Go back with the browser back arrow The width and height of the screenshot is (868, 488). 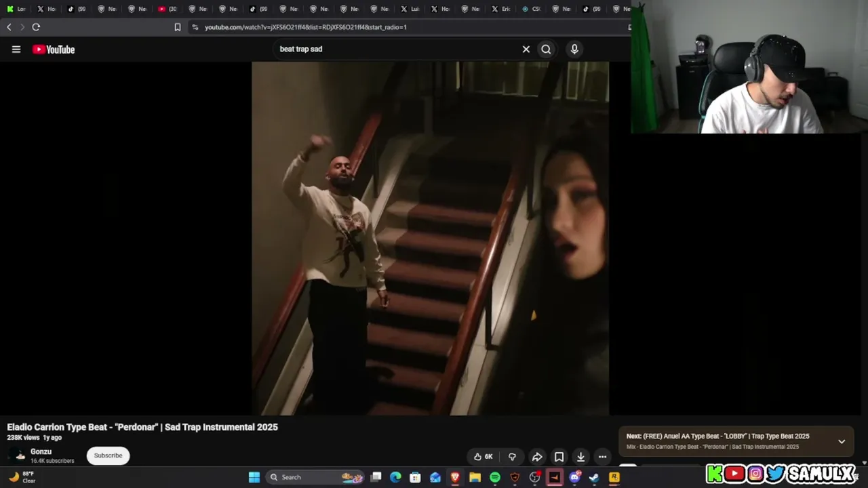tap(9, 27)
